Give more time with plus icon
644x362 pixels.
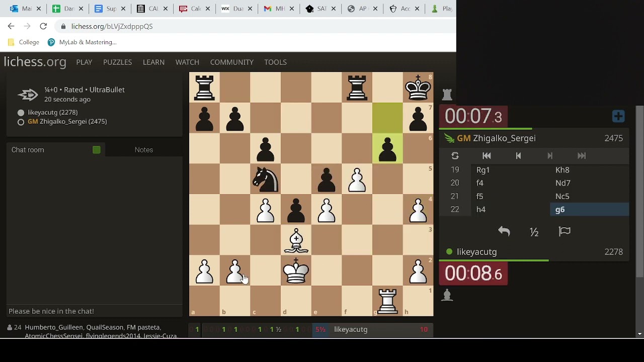(618, 117)
